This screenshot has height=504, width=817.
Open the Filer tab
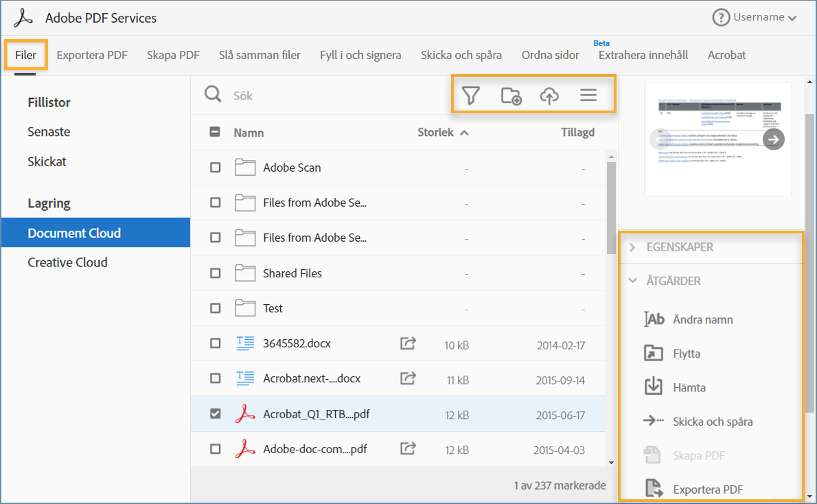coord(25,55)
